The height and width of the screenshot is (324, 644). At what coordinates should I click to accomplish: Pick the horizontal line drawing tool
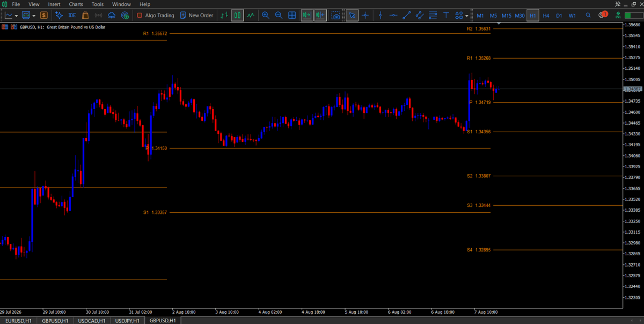pos(393,16)
